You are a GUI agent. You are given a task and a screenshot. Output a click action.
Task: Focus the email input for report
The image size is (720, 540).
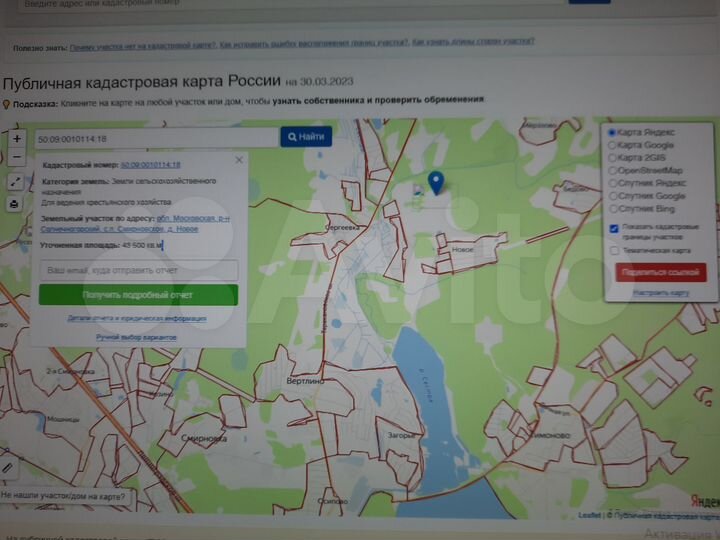click(x=139, y=270)
